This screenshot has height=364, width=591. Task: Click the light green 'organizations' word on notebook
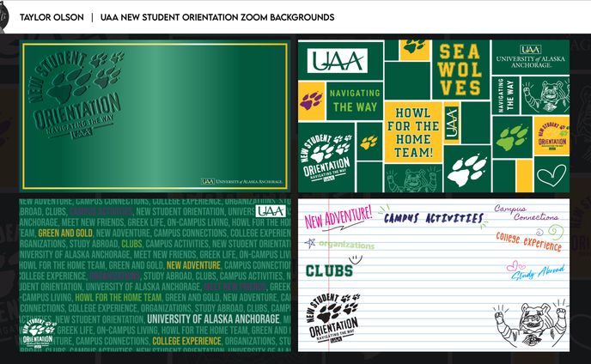[x=346, y=245]
